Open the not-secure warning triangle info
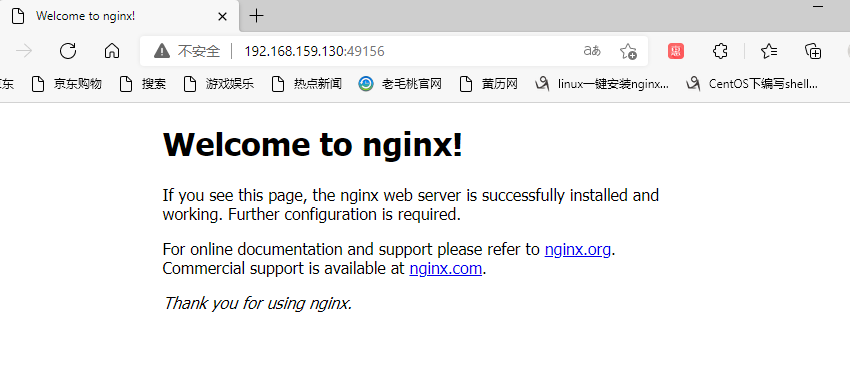850x366 pixels. tap(162, 51)
